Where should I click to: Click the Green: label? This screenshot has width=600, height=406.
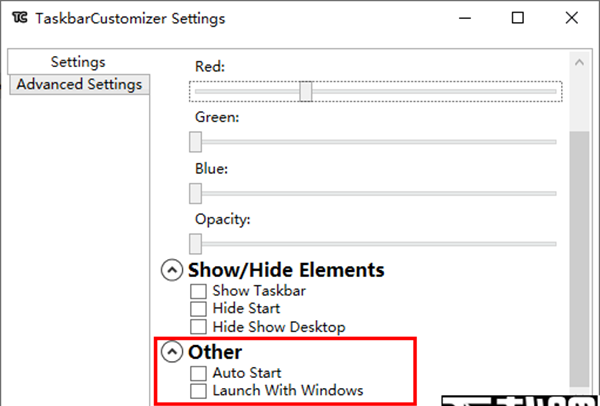[217, 117]
